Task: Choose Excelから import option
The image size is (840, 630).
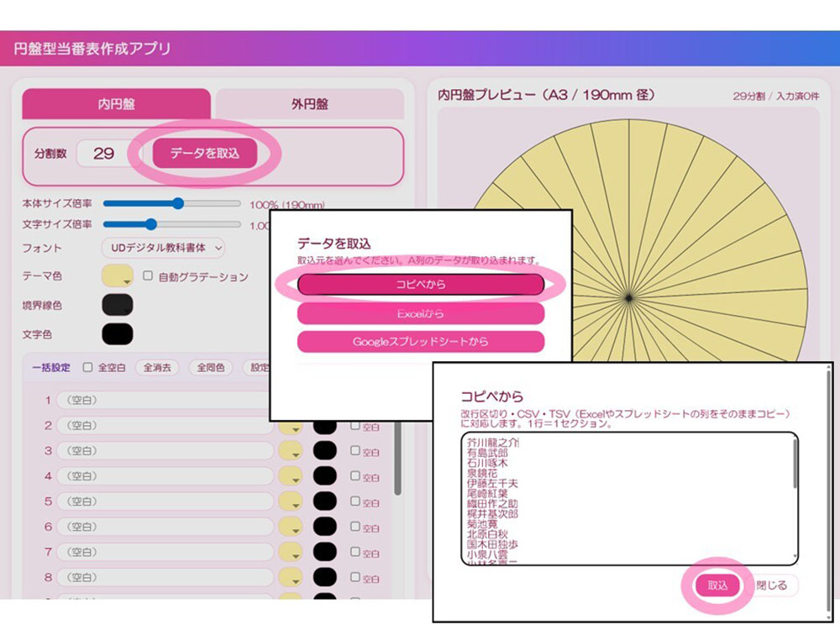Action: pyautogui.click(x=421, y=314)
